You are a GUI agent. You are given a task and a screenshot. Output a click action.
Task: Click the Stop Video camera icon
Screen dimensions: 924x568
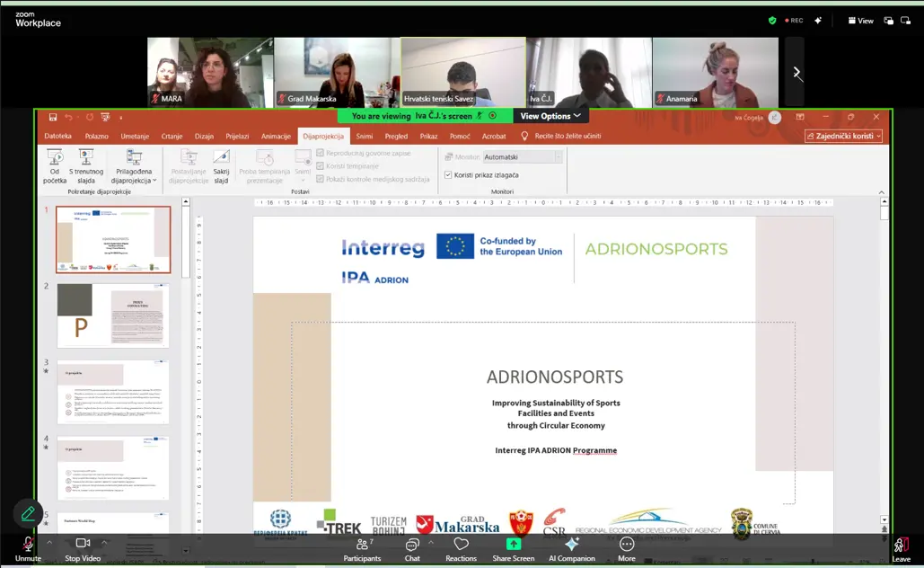(83, 544)
